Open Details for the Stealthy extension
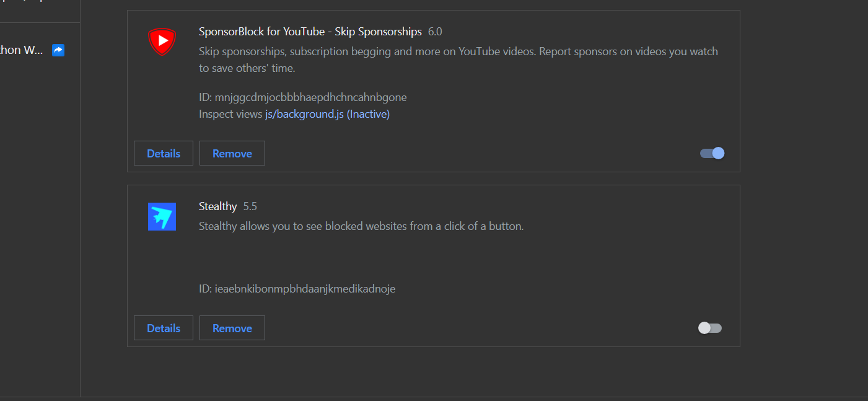 pyautogui.click(x=164, y=328)
